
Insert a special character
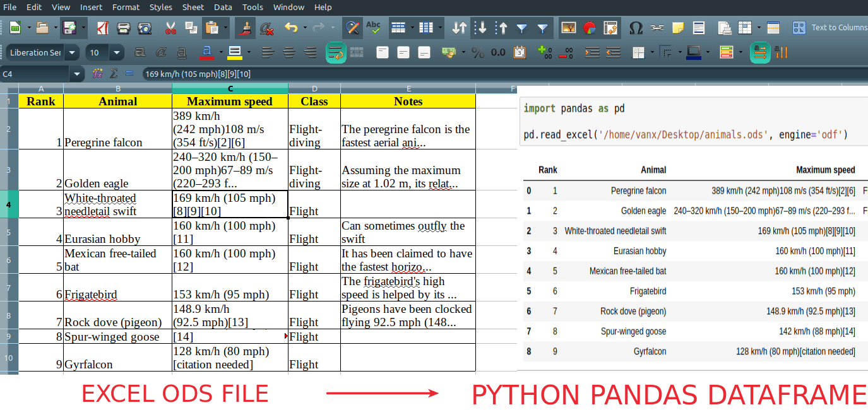636,28
